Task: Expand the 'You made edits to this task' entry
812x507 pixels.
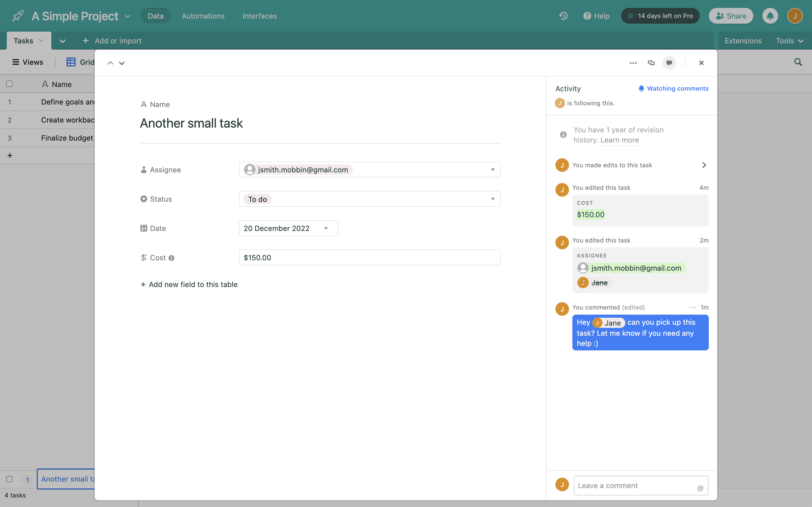Action: pyautogui.click(x=704, y=165)
